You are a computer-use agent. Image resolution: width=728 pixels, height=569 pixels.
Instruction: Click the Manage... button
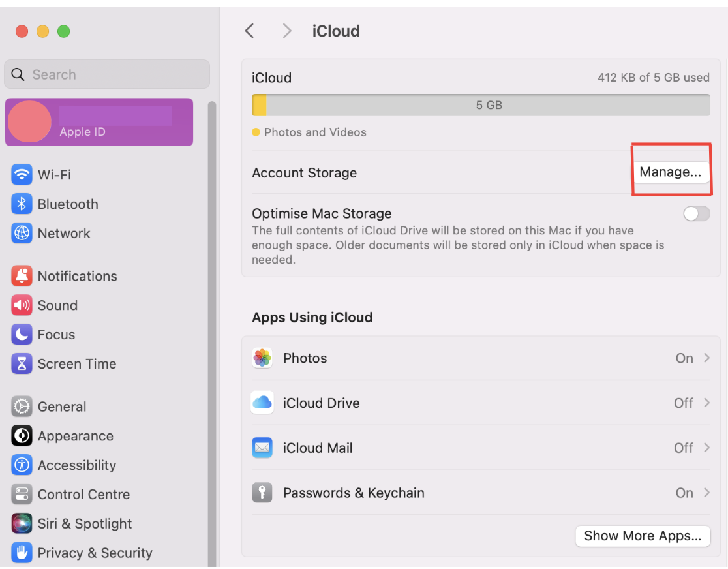[670, 172]
